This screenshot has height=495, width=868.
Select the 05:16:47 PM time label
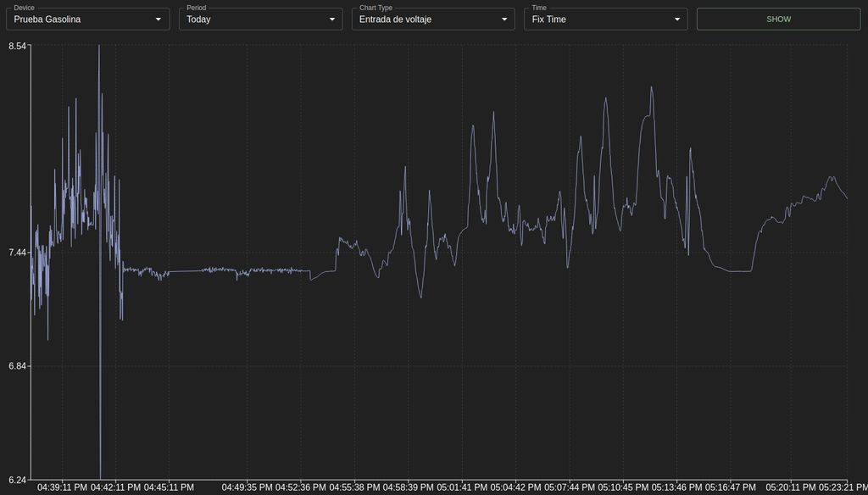(731, 488)
